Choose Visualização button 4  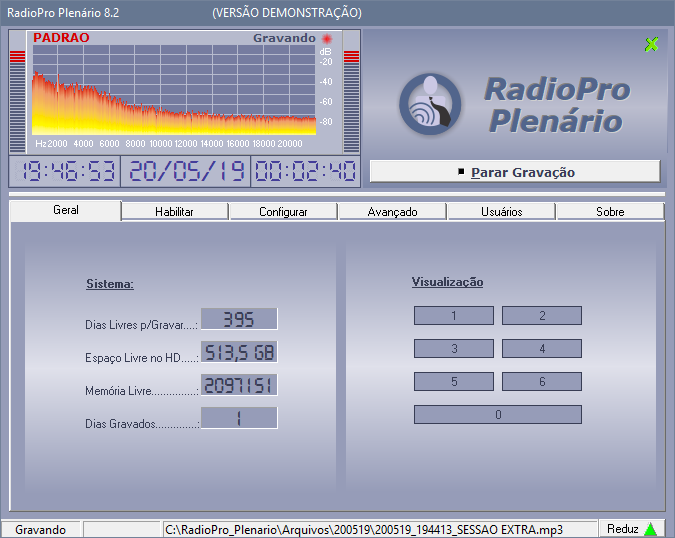tap(542, 349)
